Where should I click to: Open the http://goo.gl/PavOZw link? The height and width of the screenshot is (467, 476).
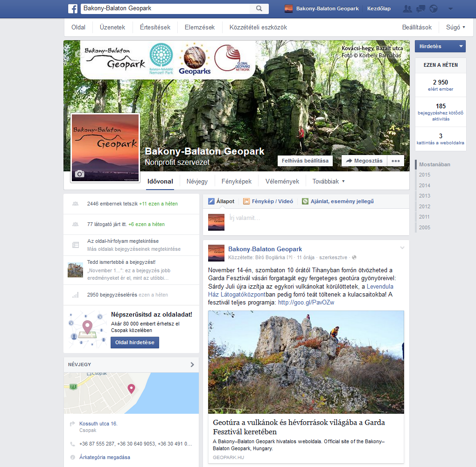[306, 303]
